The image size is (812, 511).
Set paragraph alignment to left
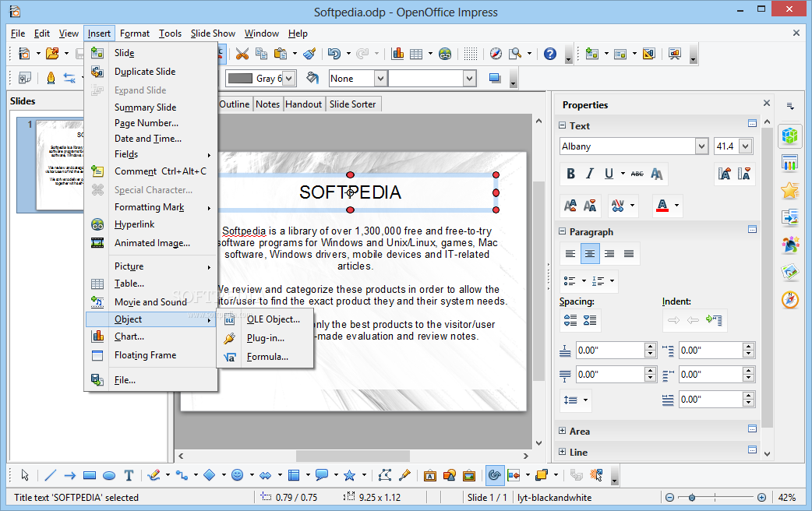click(x=570, y=254)
